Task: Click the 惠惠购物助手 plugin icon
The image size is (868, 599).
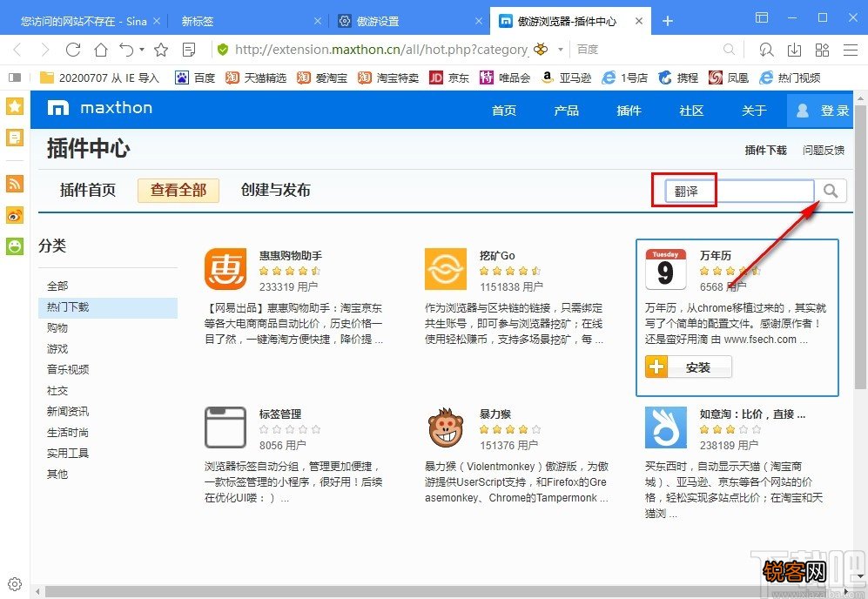Action: 225,269
